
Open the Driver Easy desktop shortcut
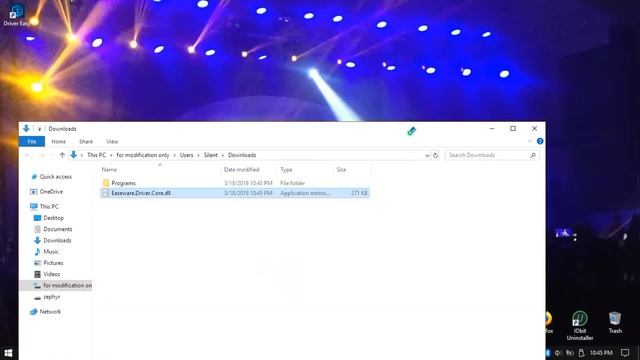point(17,15)
